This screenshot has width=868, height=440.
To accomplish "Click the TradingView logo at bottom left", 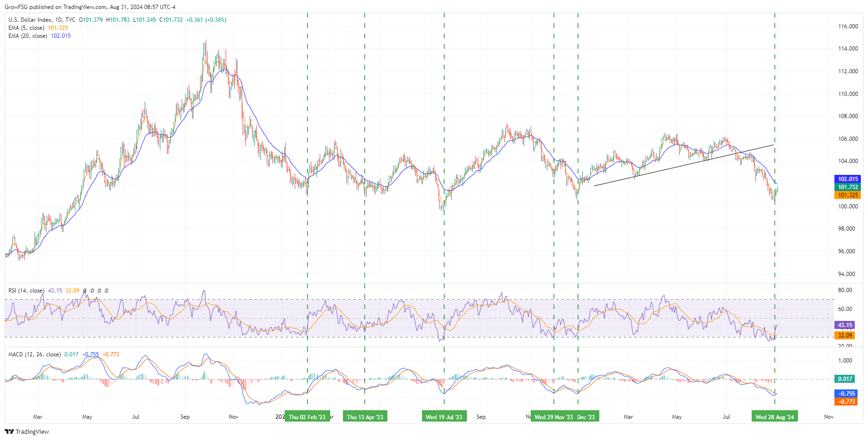I will point(27,431).
